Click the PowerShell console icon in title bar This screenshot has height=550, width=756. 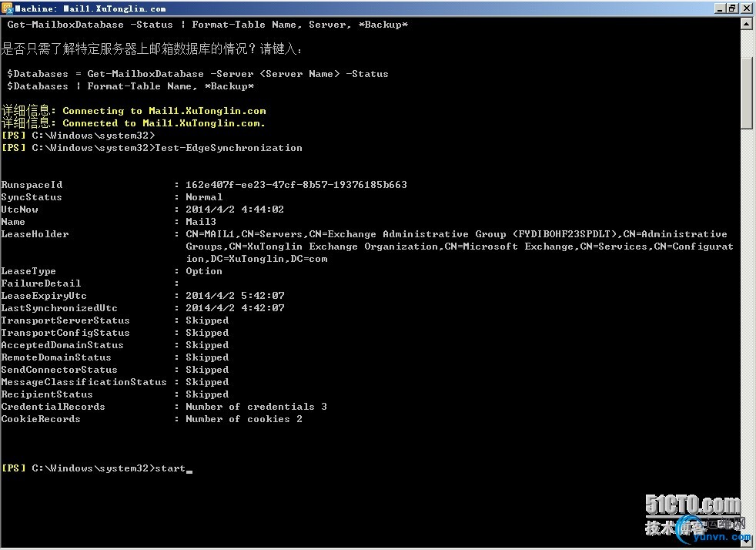point(7,8)
